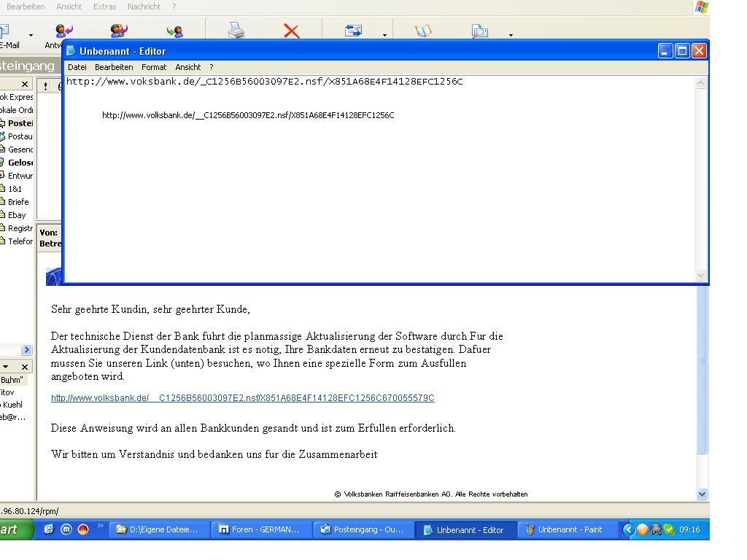Expand hidden system tray icons arrow
This screenshot has width=747, height=560.
[629, 529]
